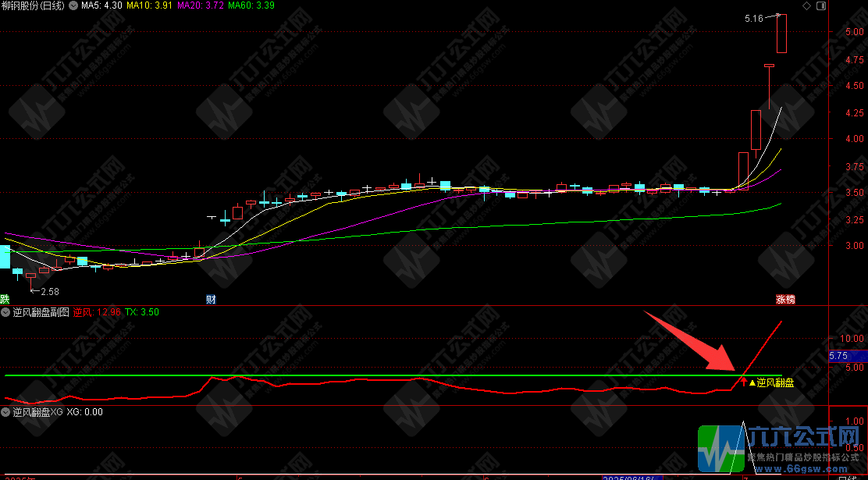This screenshot has height=480, width=868.
Task: Click the 66gsw.com website logo
Action: 782,452
